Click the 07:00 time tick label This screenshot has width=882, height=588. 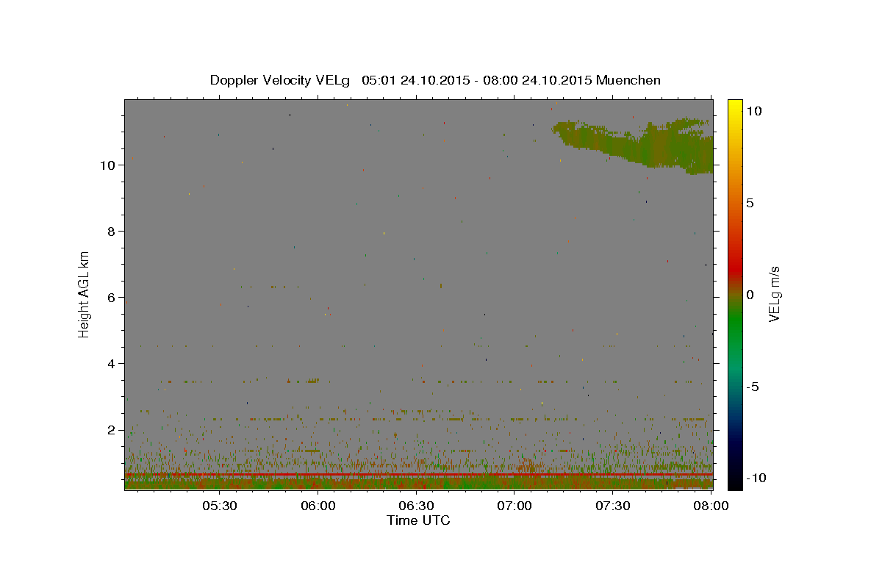coord(514,506)
